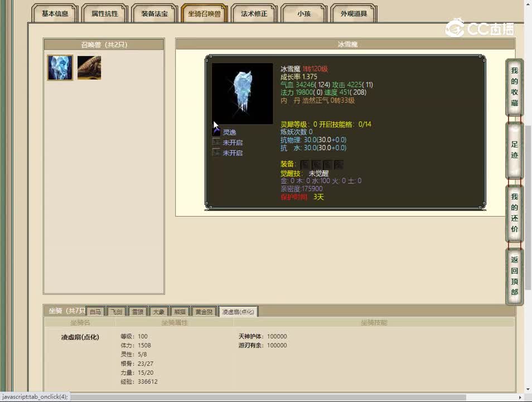532x402 pixels.
Task: Click the second 未开启 locked skill icon
Action: [x=216, y=152]
